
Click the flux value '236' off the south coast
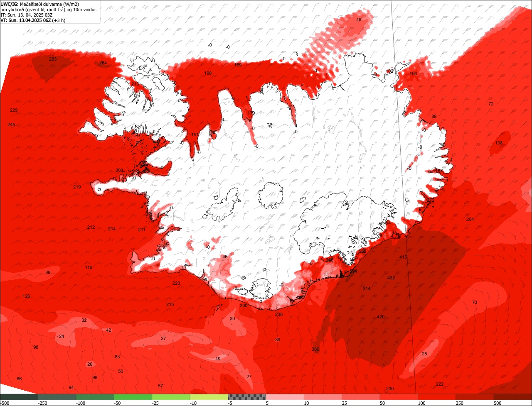[279, 314]
